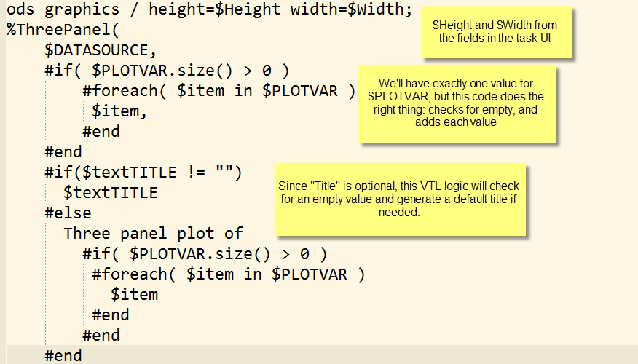Click the yellow note about $Height and $Width
The width and height of the screenshot is (638, 364).
point(498,32)
